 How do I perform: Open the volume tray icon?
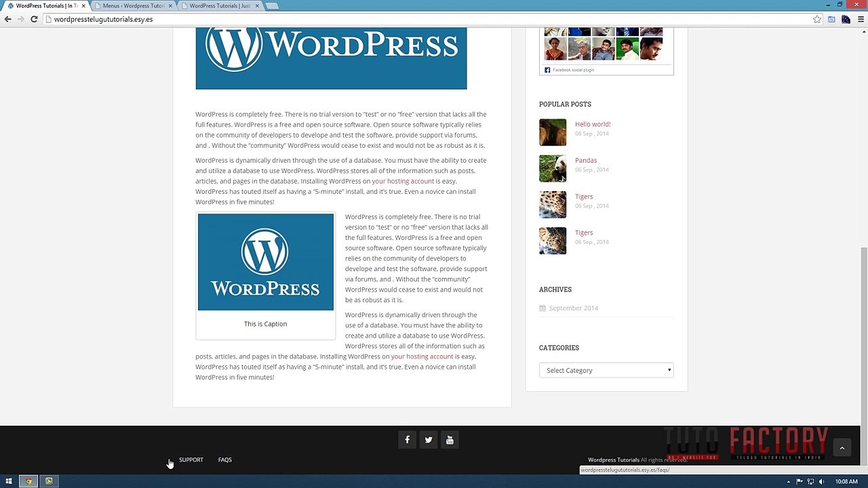coord(821,481)
